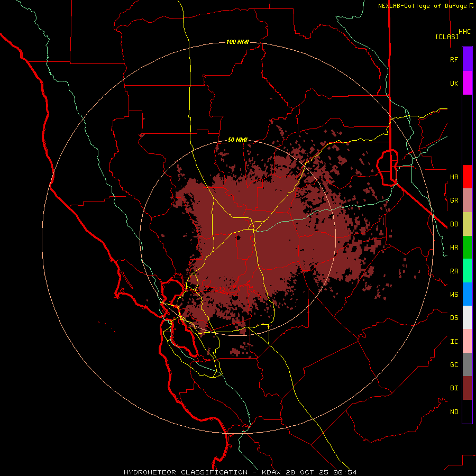
Task: Click the HHC product label
Action: [465, 32]
